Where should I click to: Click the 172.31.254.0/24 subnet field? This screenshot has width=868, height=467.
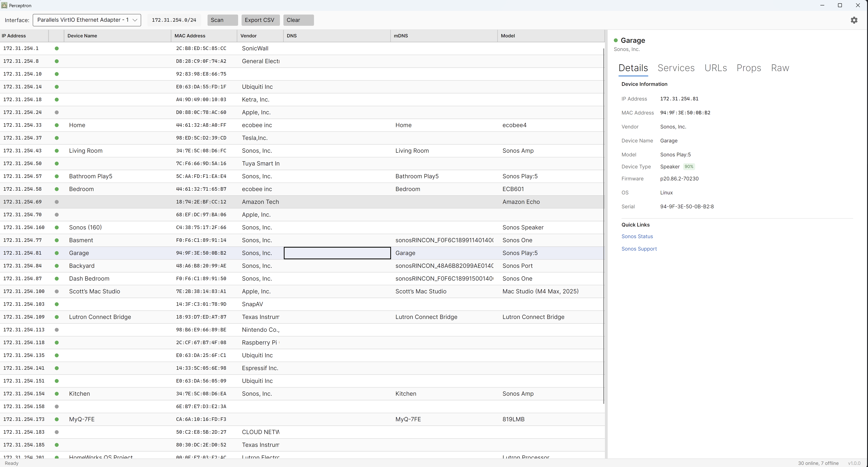(x=174, y=20)
